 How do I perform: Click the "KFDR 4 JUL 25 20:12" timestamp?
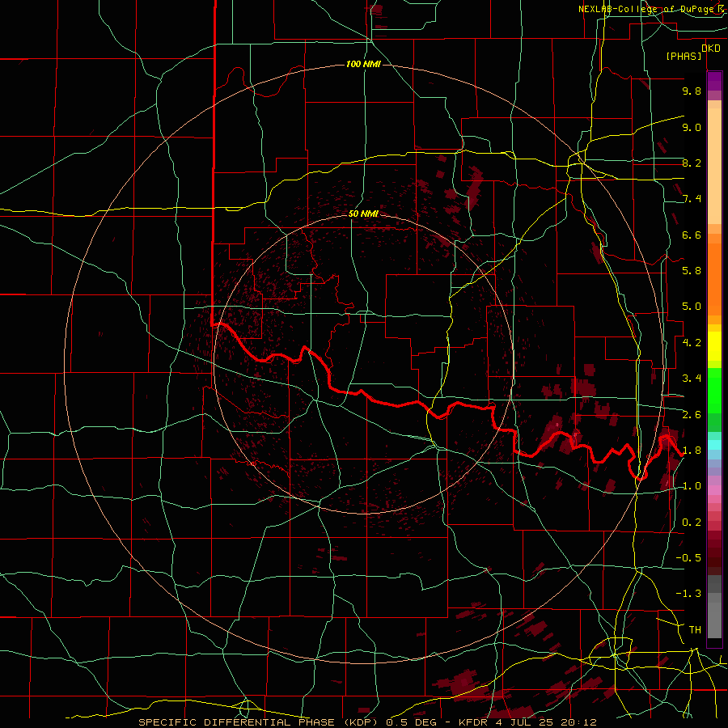point(527,722)
